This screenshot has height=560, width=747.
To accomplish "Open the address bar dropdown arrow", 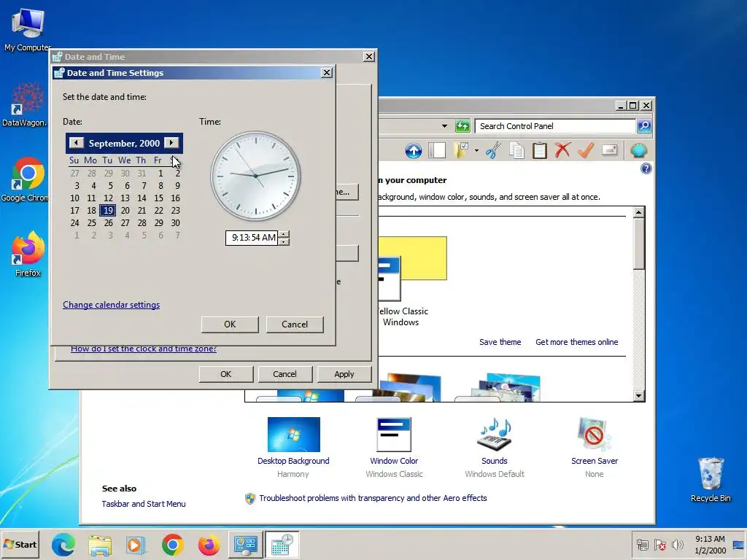I will (x=444, y=126).
